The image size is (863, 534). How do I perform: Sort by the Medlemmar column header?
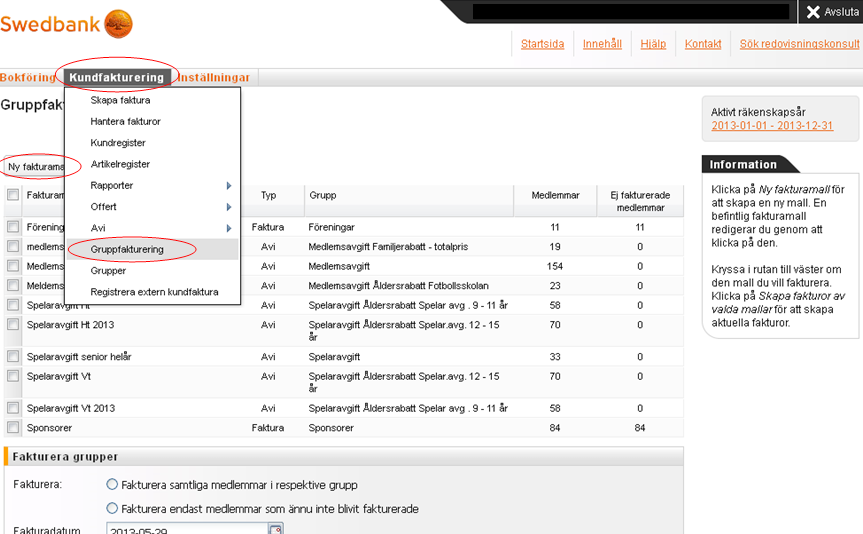point(555,195)
